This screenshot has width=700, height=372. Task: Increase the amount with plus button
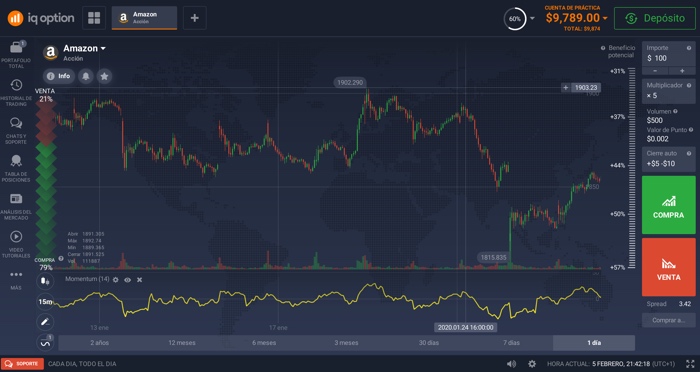coord(682,71)
